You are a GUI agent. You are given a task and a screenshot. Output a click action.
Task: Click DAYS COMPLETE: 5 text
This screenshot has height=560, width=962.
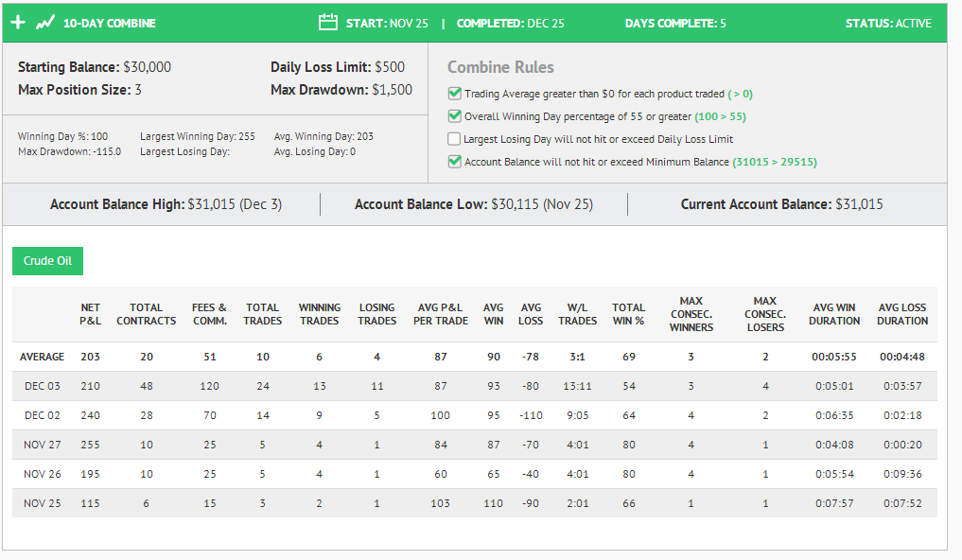point(675,24)
